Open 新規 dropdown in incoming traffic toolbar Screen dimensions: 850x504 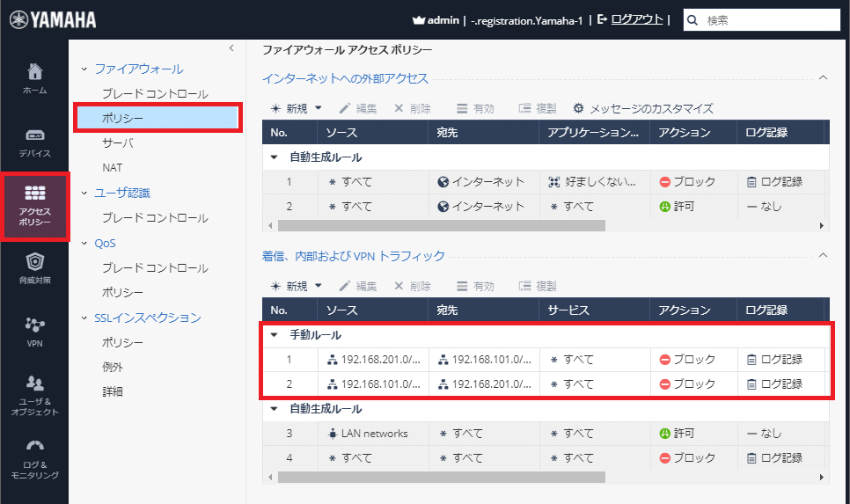pyautogui.click(x=317, y=286)
